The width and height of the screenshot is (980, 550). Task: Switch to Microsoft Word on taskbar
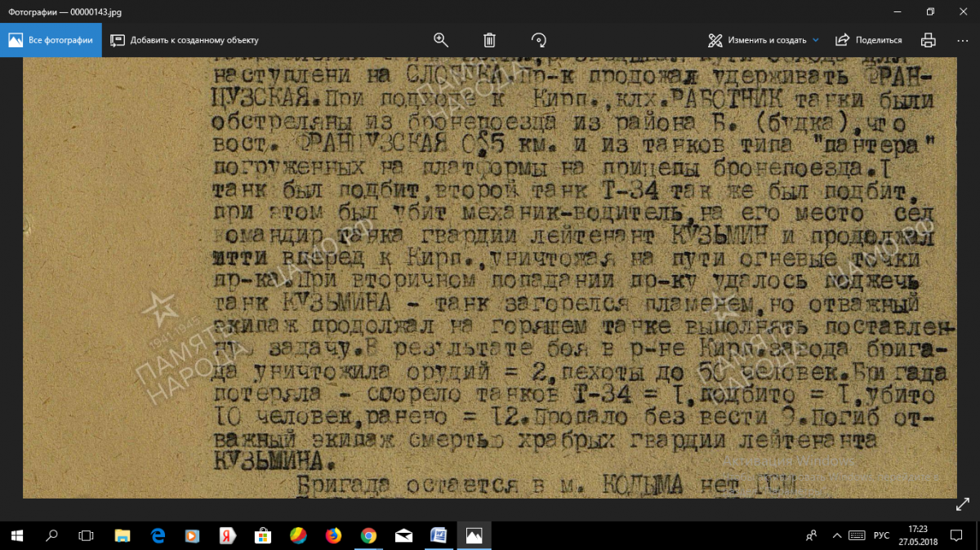[x=439, y=535]
